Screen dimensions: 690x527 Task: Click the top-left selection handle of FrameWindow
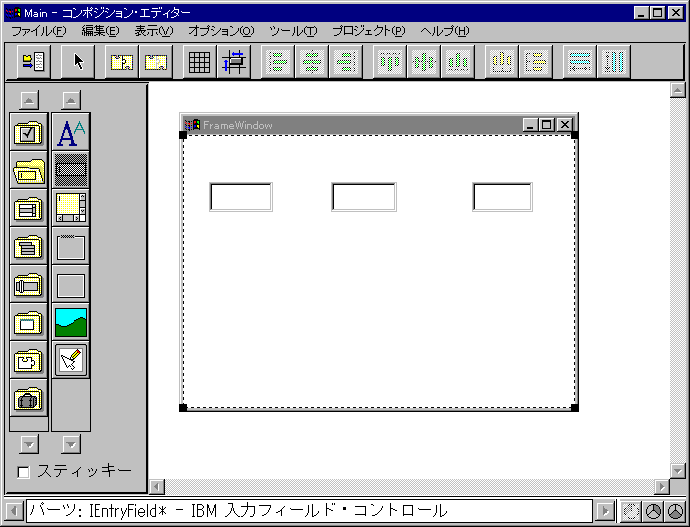click(x=183, y=135)
